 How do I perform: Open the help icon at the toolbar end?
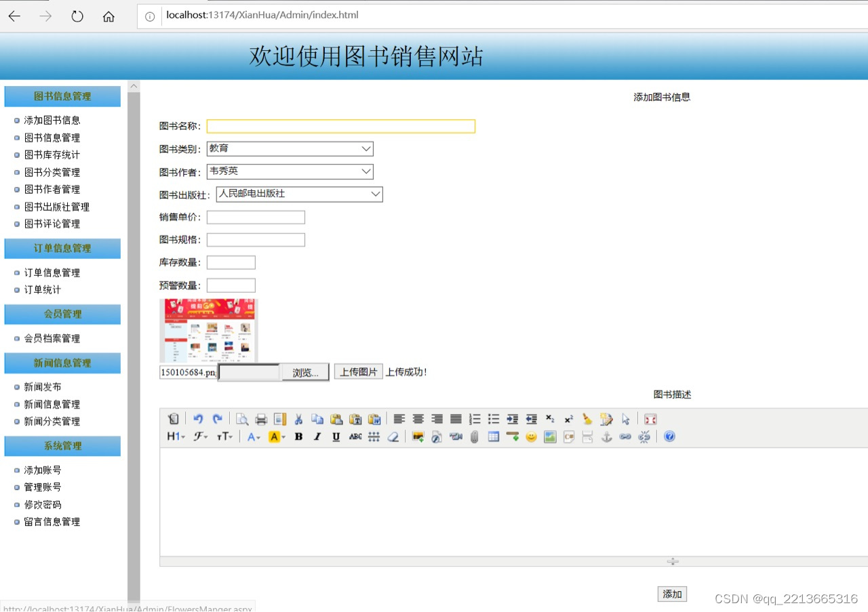pos(669,436)
